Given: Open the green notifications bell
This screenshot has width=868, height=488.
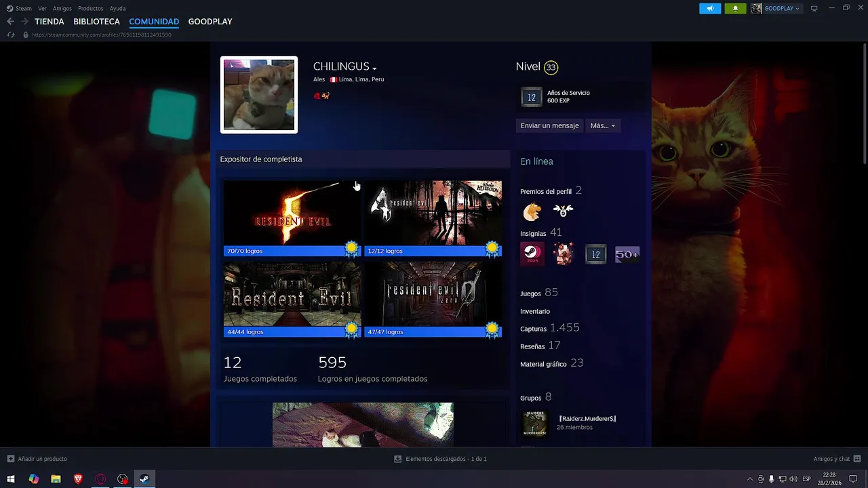Looking at the screenshot, I should (x=735, y=9).
